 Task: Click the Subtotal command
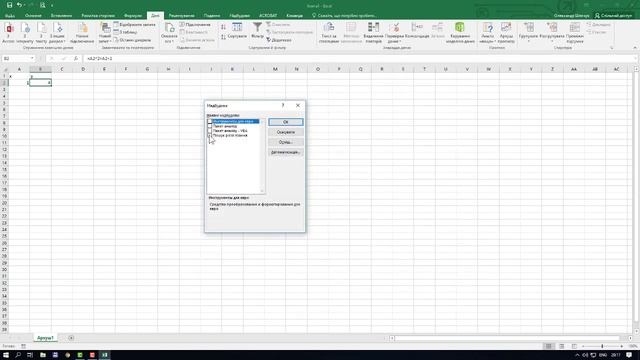point(575,33)
